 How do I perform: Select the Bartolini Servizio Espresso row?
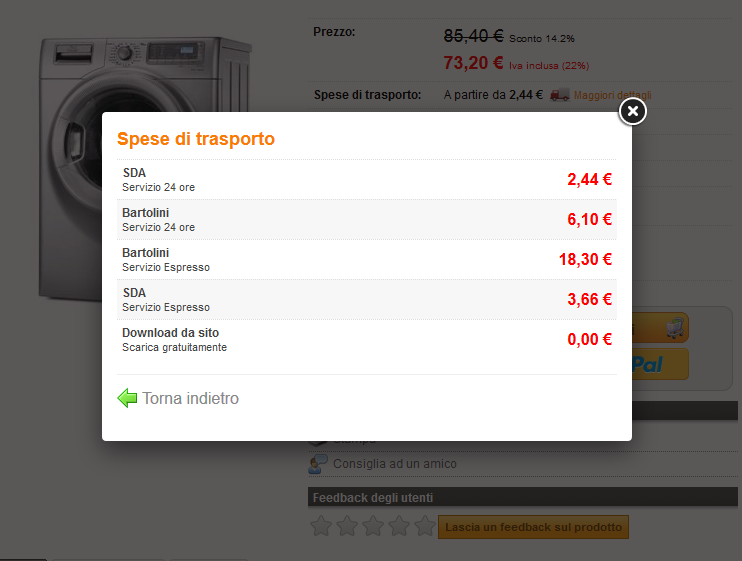[367, 260]
